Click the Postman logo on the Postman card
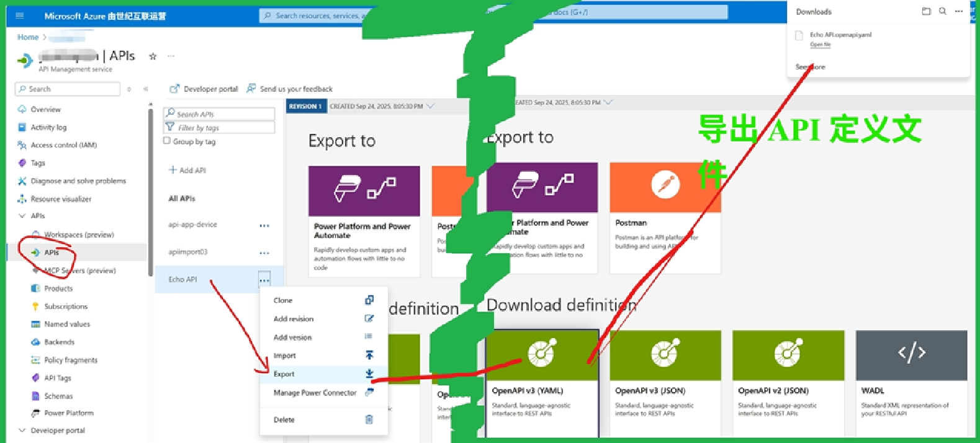980x443 pixels. [x=665, y=184]
